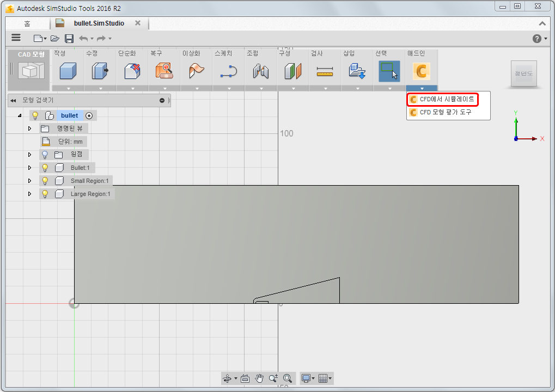
Task: Click the Undo arrow
Action: 83,38
